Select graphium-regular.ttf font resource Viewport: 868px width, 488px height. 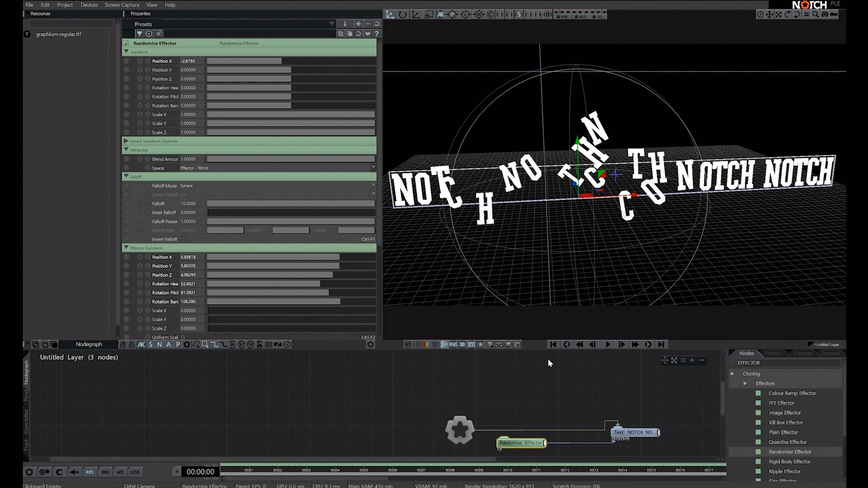(x=59, y=34)
